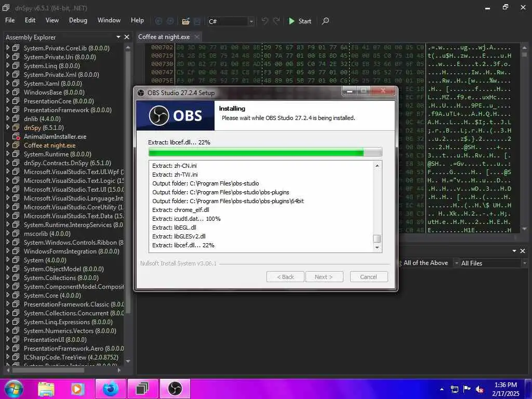Click the OBS install log scroll down arrow
The height and width of the screenshot is (399, 532).
tap(377, 248)
